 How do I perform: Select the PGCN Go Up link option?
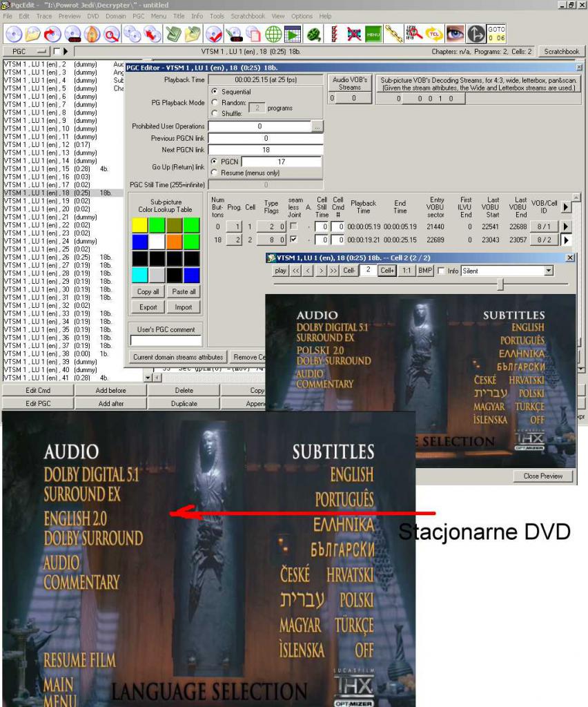pyautogui.click(x=215, y=162)
